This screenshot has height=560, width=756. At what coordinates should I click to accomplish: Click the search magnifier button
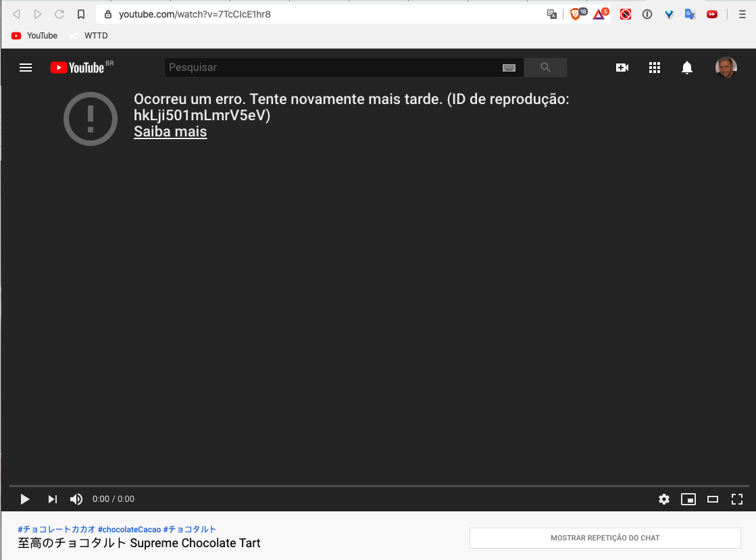[545, 68]
